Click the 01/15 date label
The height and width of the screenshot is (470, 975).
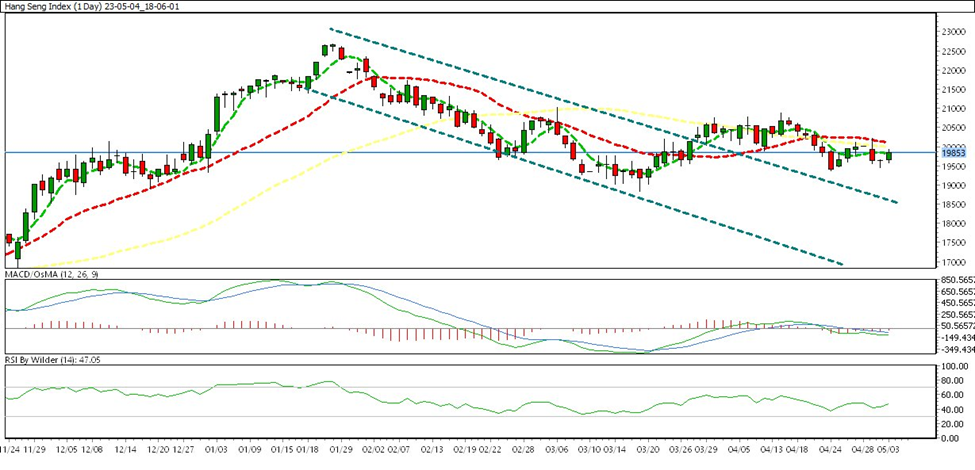(283, 448)
